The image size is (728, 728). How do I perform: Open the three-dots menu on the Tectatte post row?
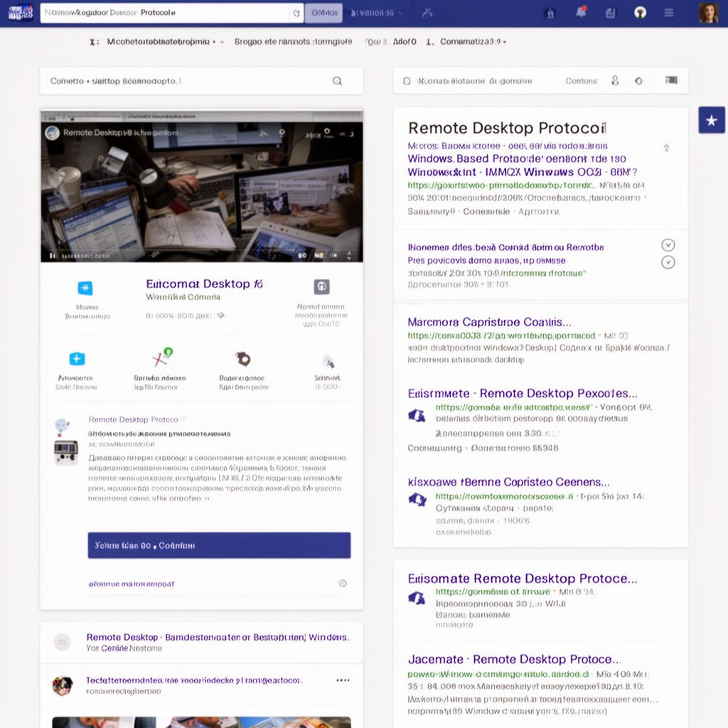pos(343,680)
